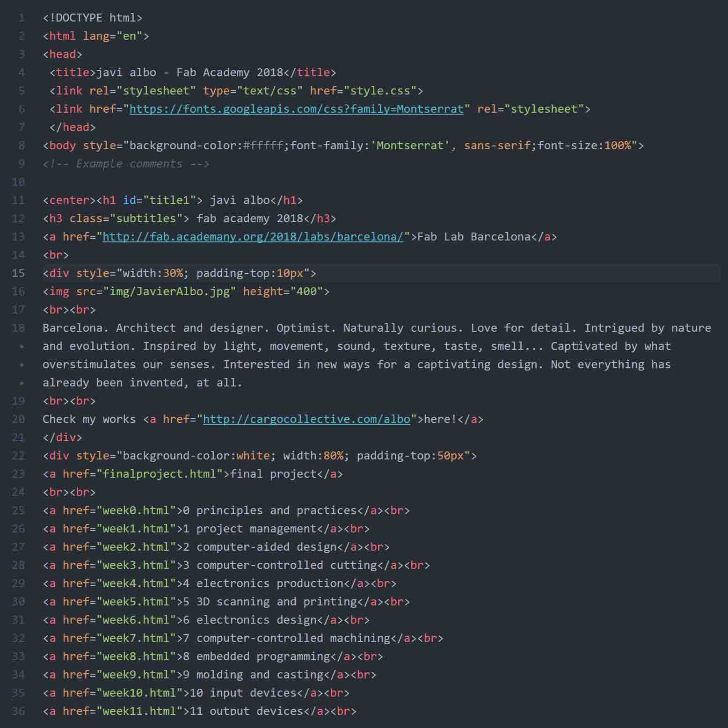Click the <head> tag on line 3

[x=63, y=54]
